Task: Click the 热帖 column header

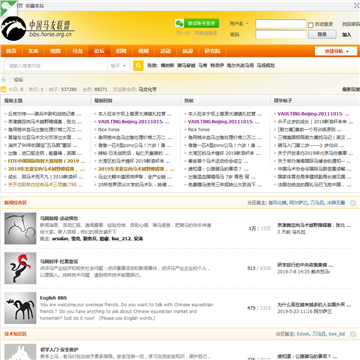Action: (x=189, y=100)
